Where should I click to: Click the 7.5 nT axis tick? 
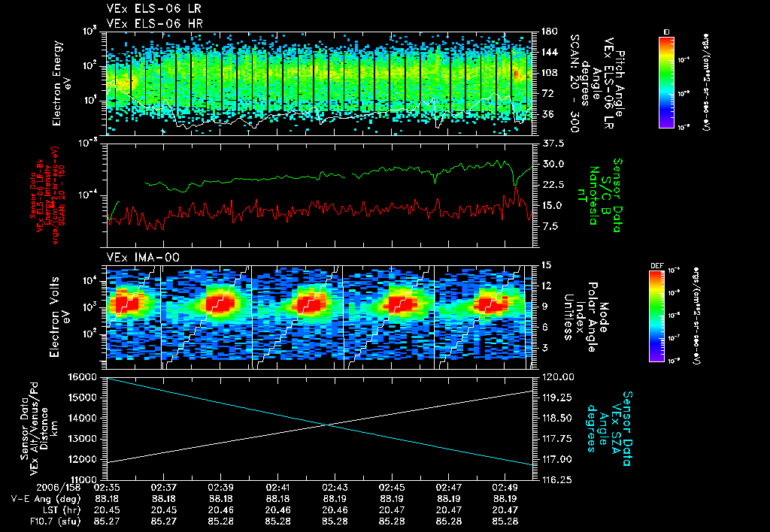coord(550,226)
